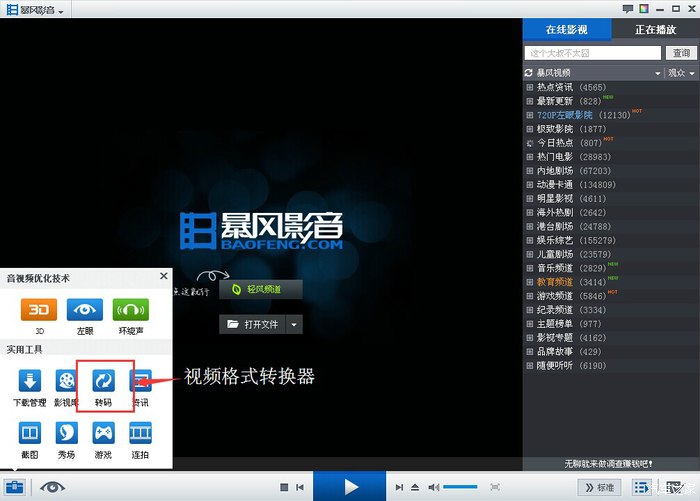Click the 查询 search button
The height and width of the screenshot is (501, 700).
(681, 52)
